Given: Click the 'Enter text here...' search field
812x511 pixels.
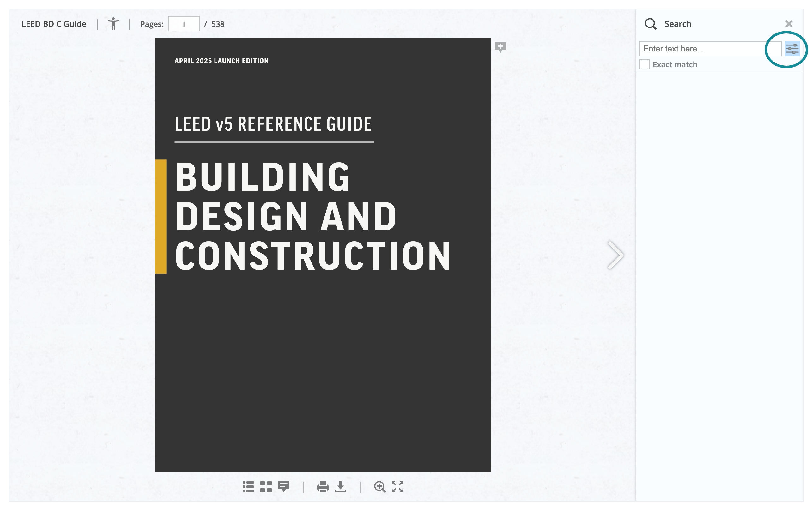Looking at the screenshot, I should coord(710,49).
